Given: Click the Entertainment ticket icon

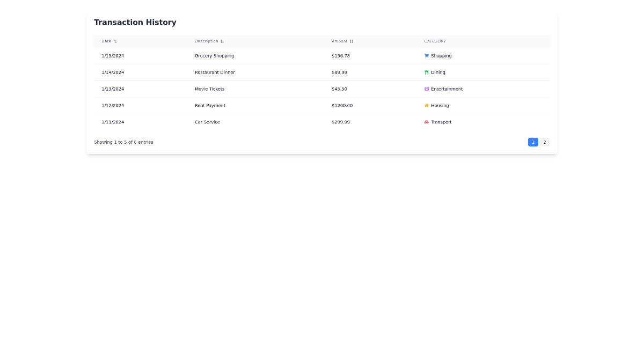Looking at the screenshot, I should pos(426,89).
